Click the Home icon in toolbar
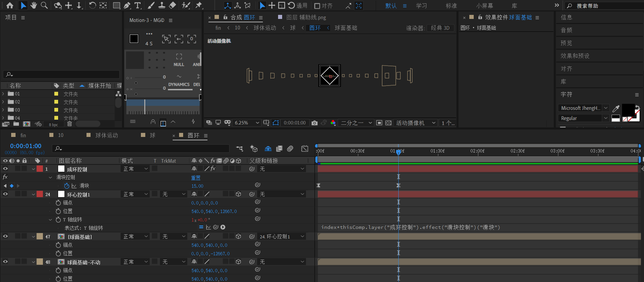The image size is (644, 282). tap(10, 5)
